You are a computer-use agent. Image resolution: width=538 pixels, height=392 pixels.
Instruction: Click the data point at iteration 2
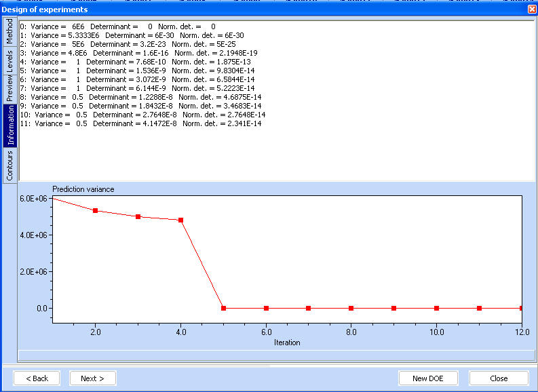(96, 211)
